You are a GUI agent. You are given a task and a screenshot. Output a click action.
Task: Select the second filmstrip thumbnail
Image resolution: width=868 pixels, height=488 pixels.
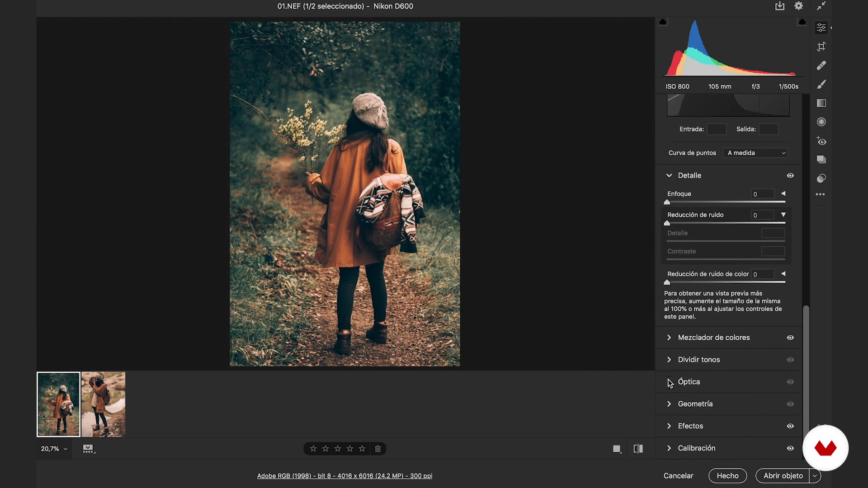pyautogui.click(x=104, y=404)
